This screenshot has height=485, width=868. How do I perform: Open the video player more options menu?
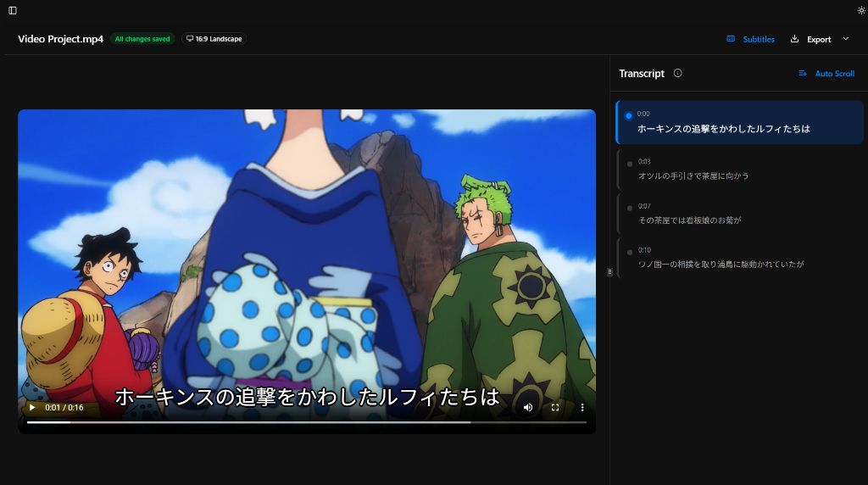582,408
